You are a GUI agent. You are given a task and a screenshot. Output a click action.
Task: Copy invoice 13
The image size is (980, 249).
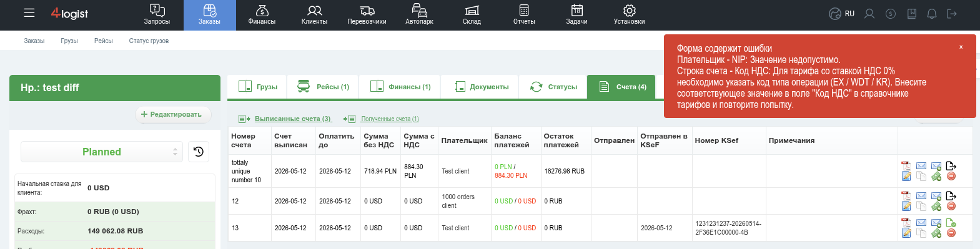pyautogui.click(x=921, y=233)
